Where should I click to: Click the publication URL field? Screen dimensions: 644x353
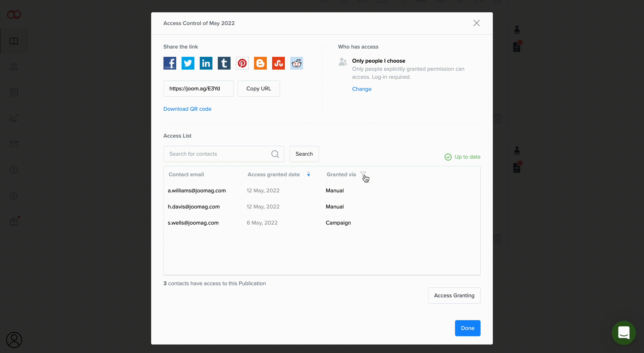point(198,89)
